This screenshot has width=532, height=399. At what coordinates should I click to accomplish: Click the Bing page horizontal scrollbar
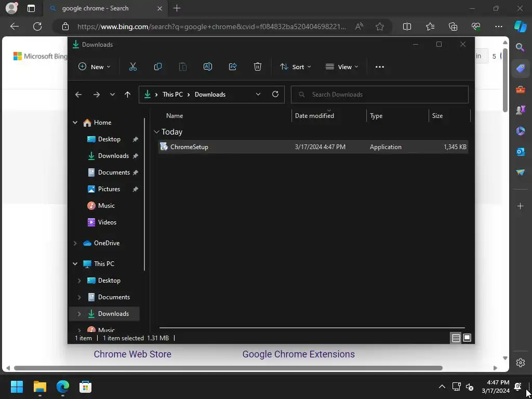coord(228,368)
